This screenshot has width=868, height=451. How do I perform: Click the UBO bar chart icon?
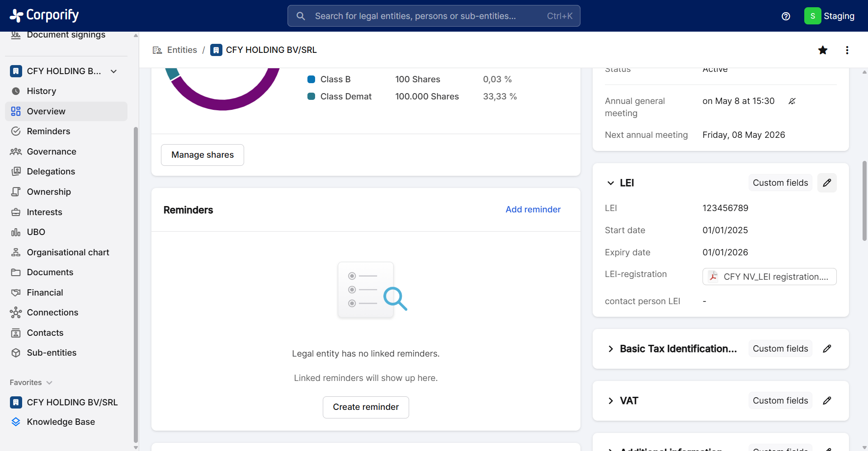point(16,232)
